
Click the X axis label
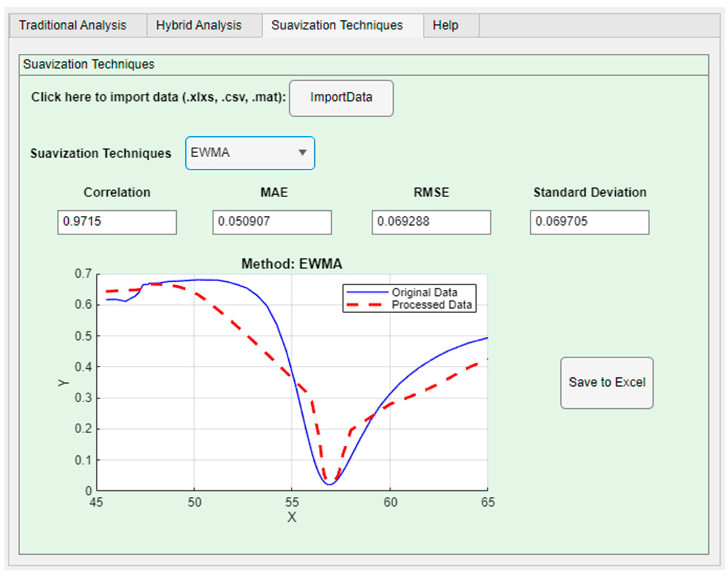pyautogui.click(x=292, y=517)
